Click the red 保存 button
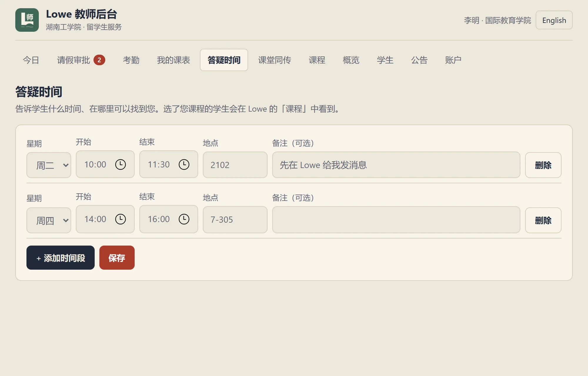 pos(117,258)
